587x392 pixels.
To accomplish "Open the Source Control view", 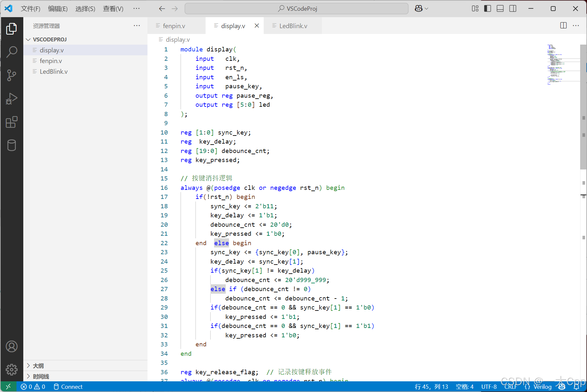I will pyautogui.click(x=12, y=75).
